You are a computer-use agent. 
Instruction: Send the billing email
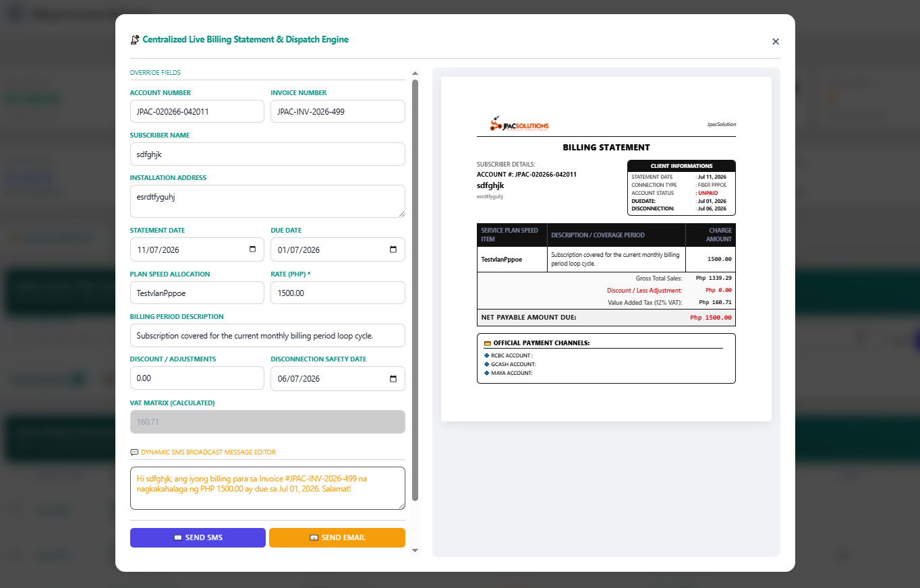pos(337,537)
